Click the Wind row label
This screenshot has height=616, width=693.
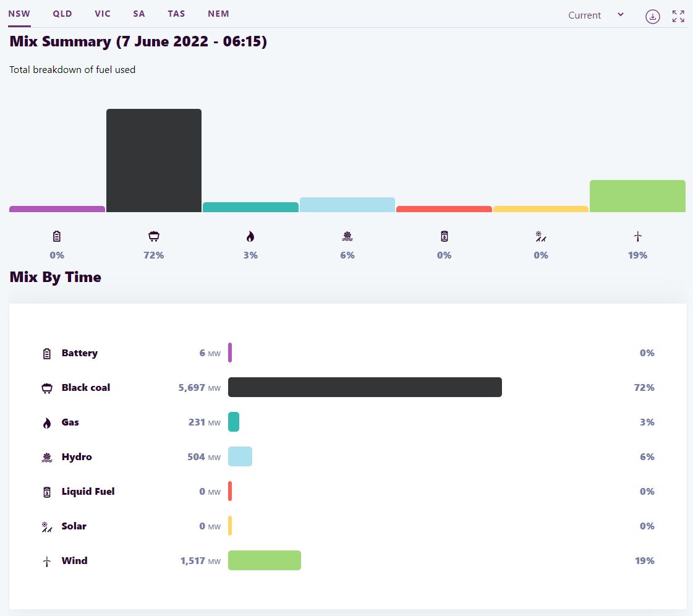pyautogui.click(x=75, y=561)
